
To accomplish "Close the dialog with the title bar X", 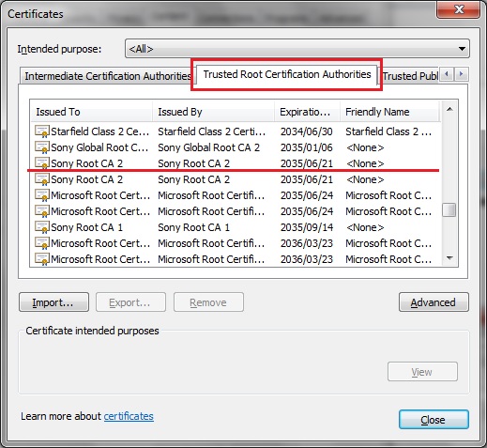I will click(458, 9).
